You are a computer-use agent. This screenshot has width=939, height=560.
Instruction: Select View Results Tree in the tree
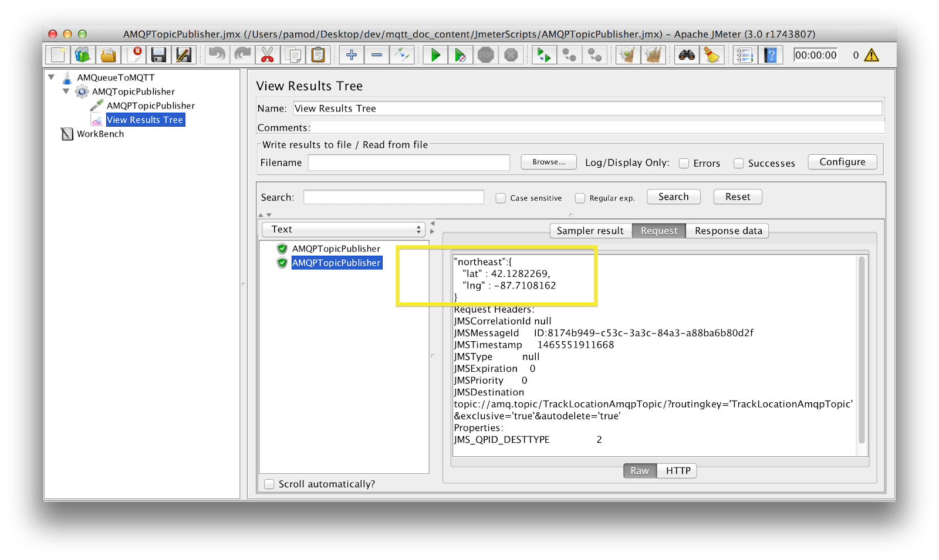[x=145, y=120]
